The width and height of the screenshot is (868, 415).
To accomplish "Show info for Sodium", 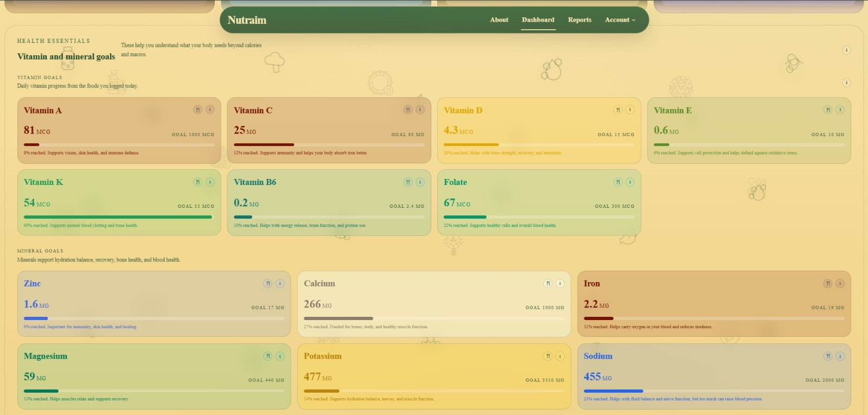I will click(x=840, y=356).
